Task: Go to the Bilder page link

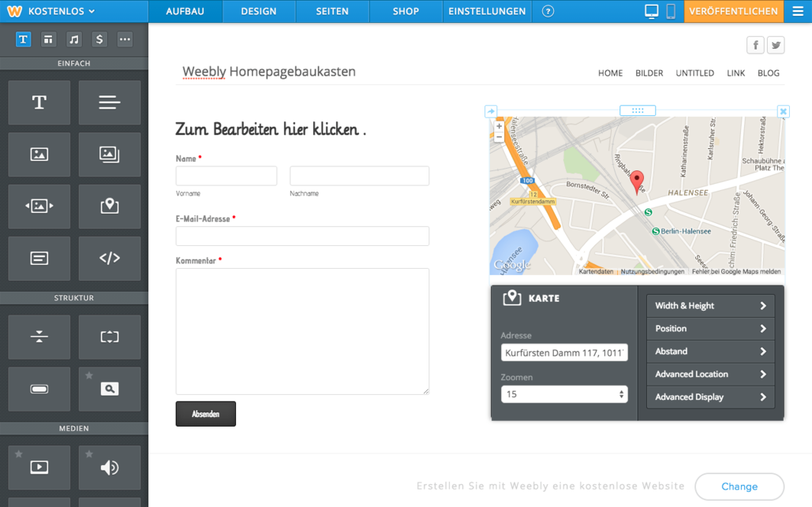Action: [649, 73]
